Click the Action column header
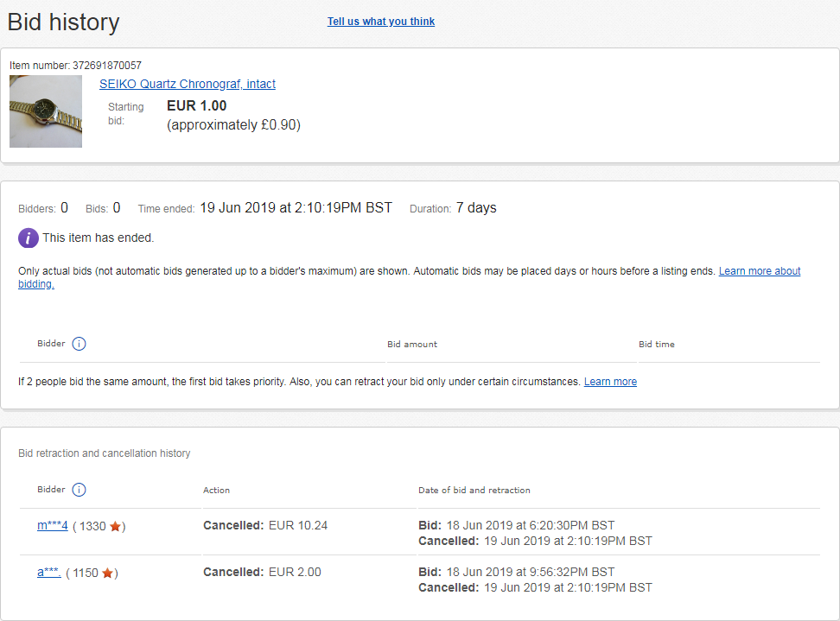The image size is (840, 621). pos(216,491)
